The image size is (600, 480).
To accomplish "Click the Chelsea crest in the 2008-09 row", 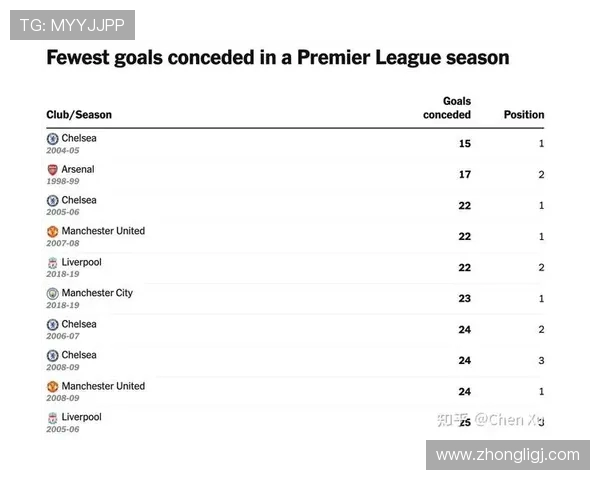I will pos(52,356).
